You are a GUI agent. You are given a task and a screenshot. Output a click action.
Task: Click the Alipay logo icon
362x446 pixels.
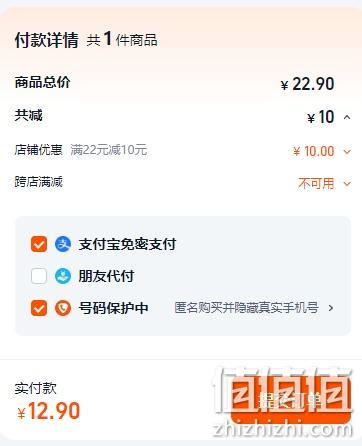(x=63, y=244)
